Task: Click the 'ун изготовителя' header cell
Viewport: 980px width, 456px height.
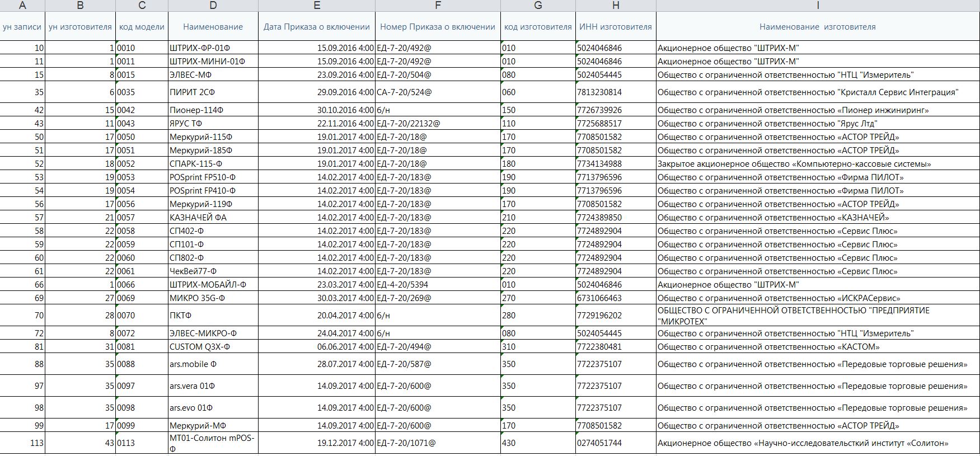Action: coord(81,26)
